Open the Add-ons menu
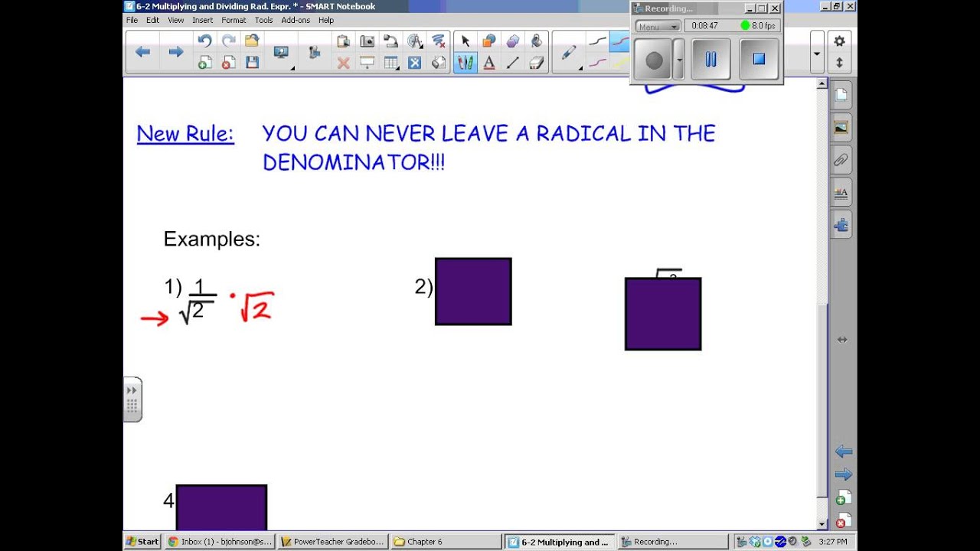This screenshot has height=551, width=980. point(296,20)
